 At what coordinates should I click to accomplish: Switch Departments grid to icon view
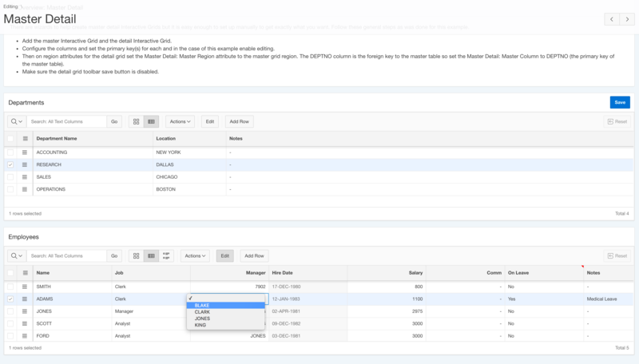137,121
